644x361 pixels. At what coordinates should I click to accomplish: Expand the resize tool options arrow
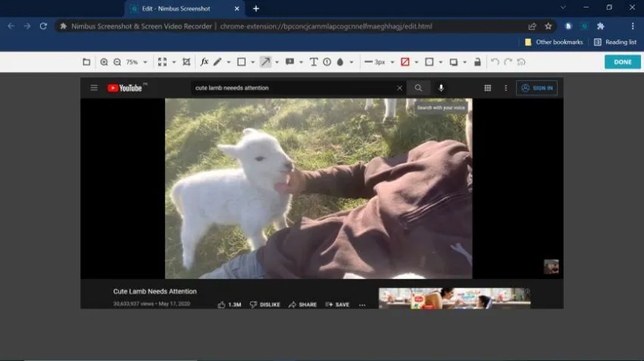point(174,62)
